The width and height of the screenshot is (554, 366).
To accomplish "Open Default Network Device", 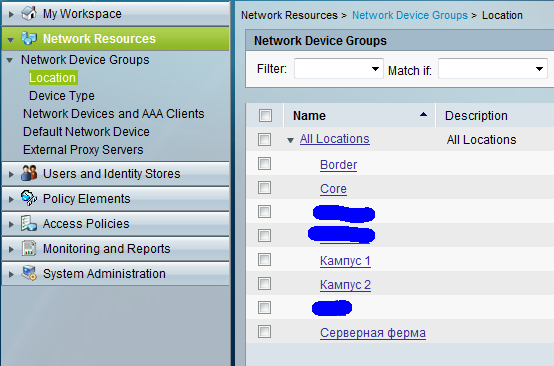I will 86,132.
